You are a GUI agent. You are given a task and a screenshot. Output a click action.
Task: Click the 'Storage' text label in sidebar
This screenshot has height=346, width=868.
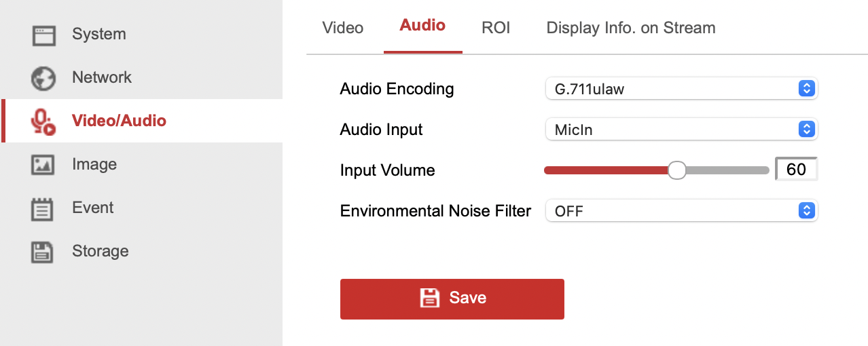click(x=101, y=252)
